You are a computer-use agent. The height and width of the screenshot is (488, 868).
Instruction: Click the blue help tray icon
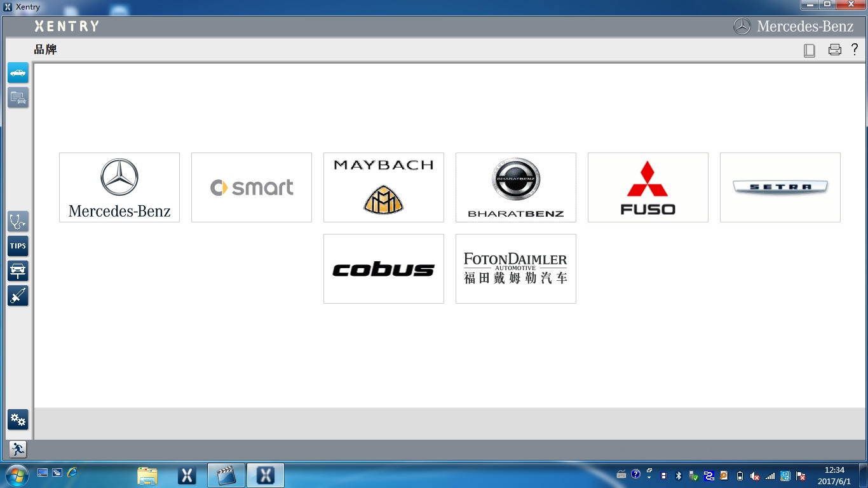coord(635,474)
